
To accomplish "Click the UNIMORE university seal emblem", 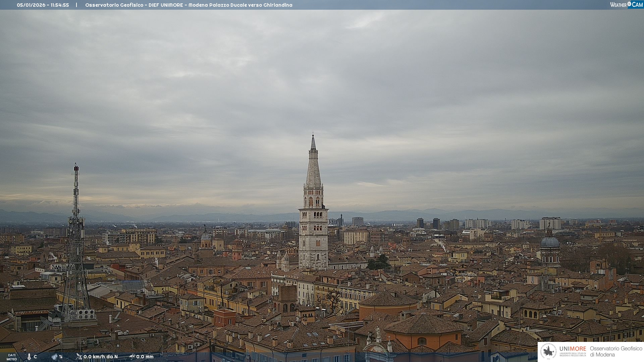I will [549, 352].
